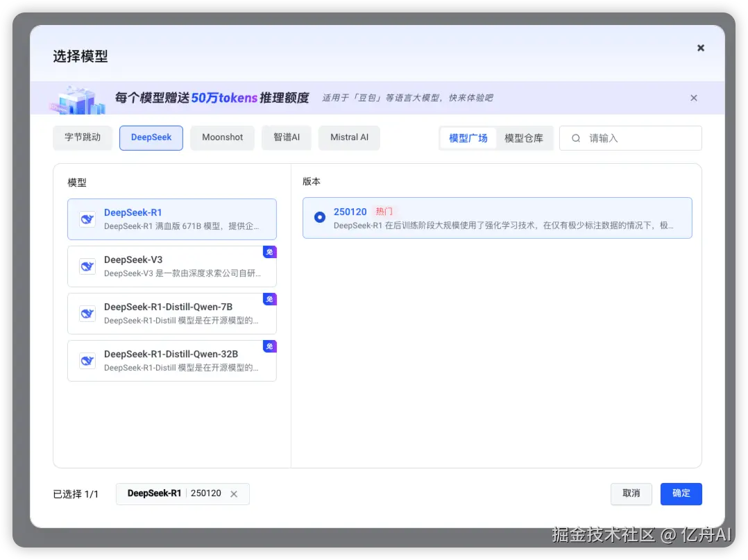
Task: Click the 选择模型 dialog title
Action: click(x=80, y=56)
